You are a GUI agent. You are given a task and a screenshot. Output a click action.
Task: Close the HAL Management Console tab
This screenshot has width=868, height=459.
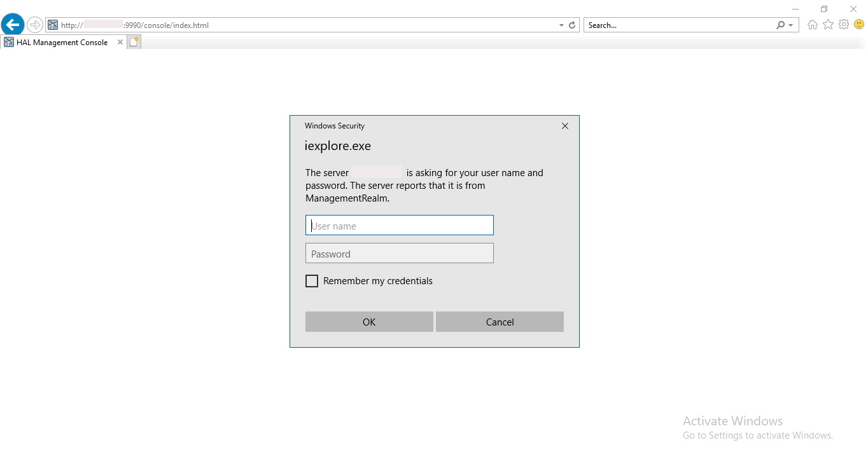point(120,42)
